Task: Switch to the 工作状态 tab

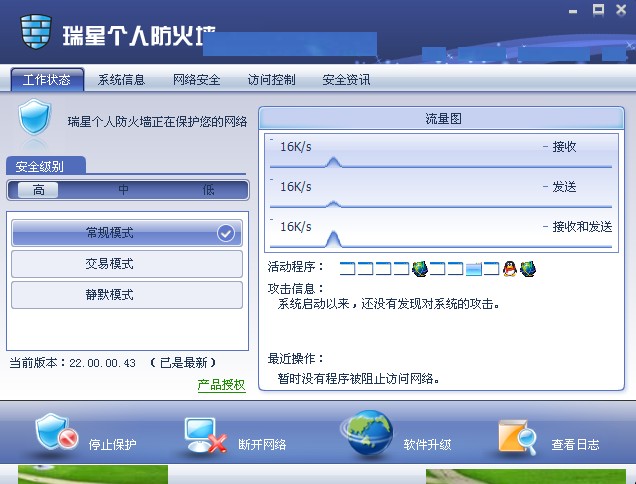Action: click(47, 80)
